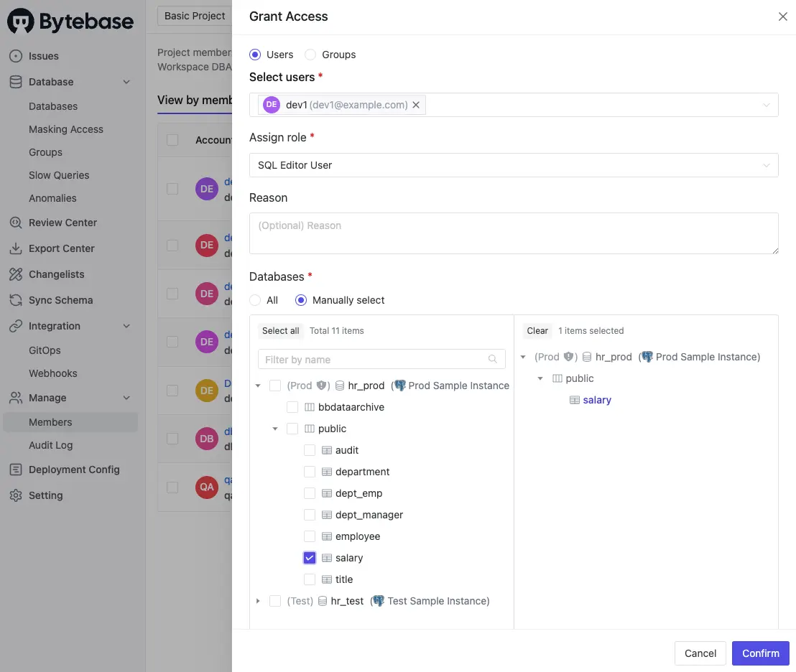This screenshot has width=796, height=672.
Task: Select the Groups radio button
Action: pos(310,55)
